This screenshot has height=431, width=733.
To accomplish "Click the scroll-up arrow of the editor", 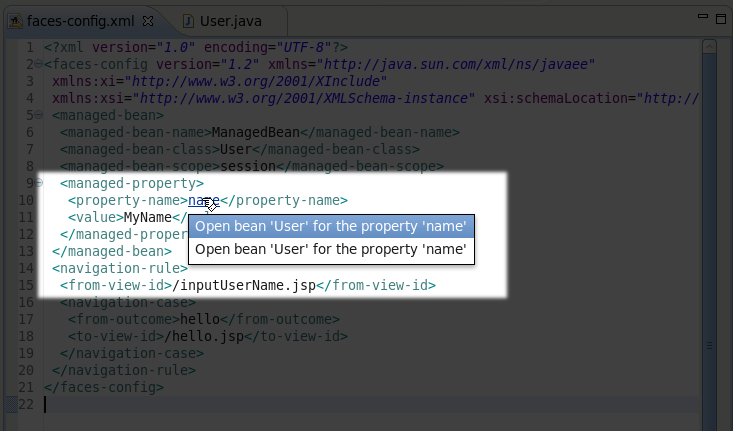I will pos(709,47).
